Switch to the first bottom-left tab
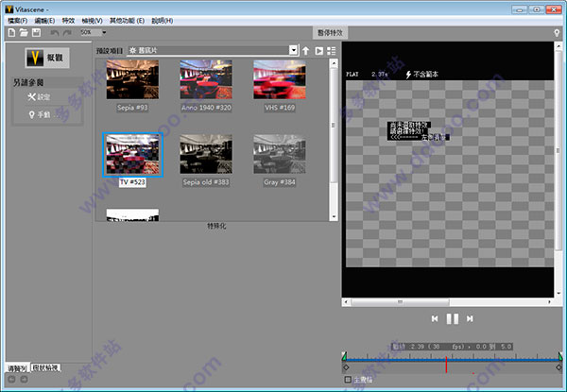 click(x=18, y=368)
